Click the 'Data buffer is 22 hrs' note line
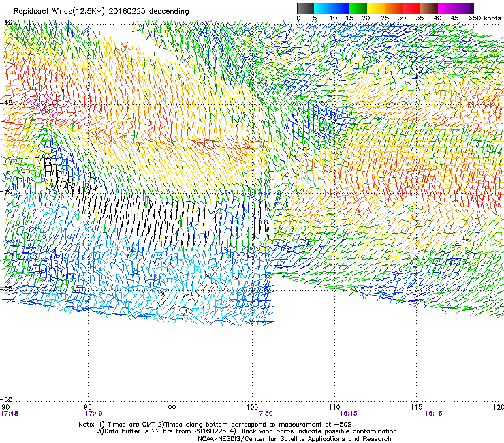This screenshot has height=443, width=504. coord(247,431)
